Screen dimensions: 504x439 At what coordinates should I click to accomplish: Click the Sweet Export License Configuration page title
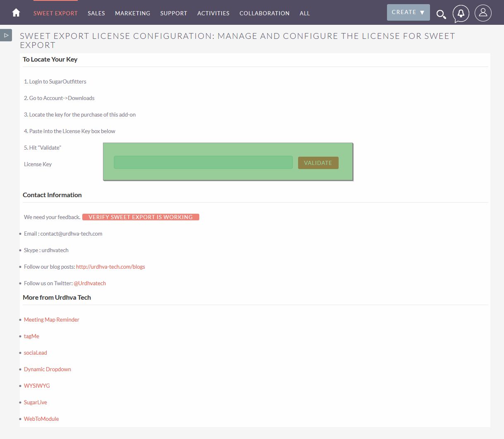[x=237, y=41]
